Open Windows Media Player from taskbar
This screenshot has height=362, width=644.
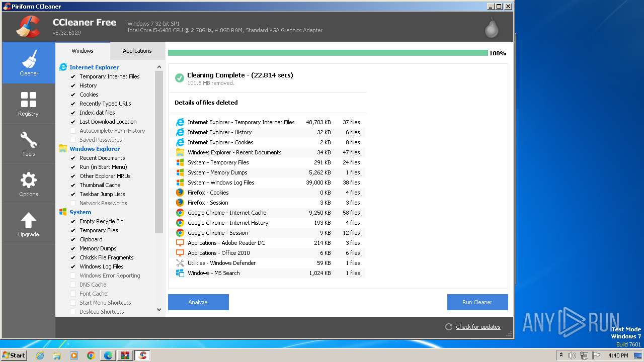[x=74, y=355]
